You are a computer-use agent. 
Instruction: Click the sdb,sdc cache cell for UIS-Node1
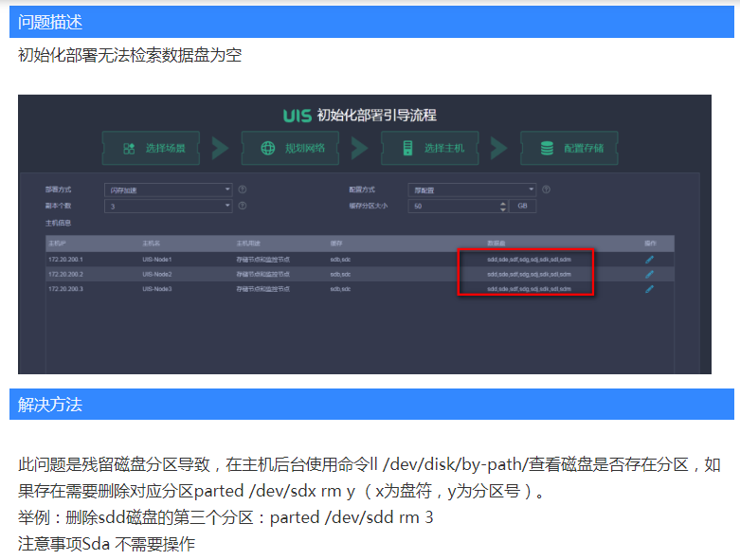(x=340, y=260)
